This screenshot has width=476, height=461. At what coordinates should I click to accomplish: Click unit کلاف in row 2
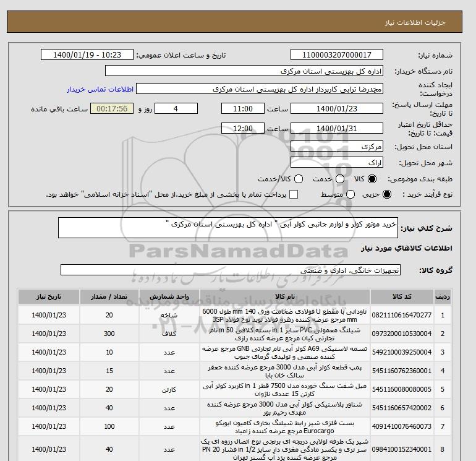[x=169, y=334]
